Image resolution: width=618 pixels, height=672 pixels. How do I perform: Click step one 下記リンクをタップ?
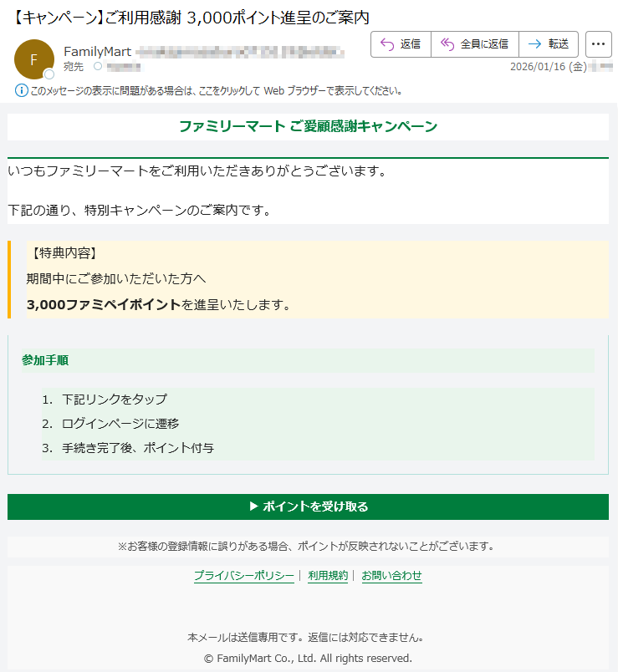click(114, 400)
